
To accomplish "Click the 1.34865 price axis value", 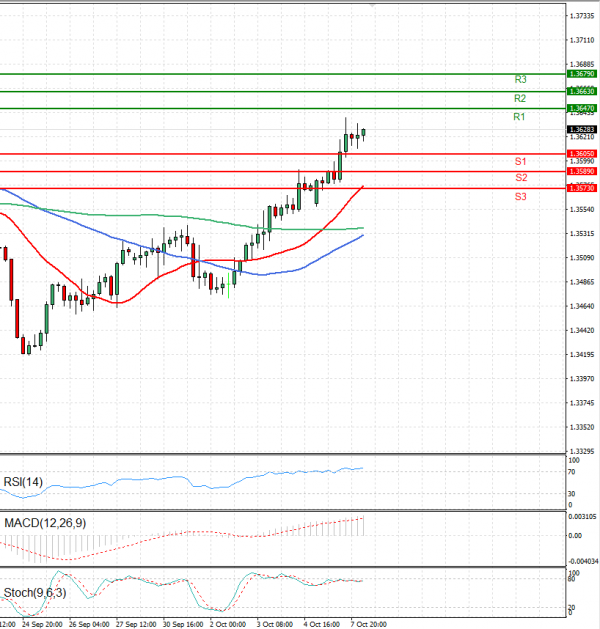I will pos(582,282).
